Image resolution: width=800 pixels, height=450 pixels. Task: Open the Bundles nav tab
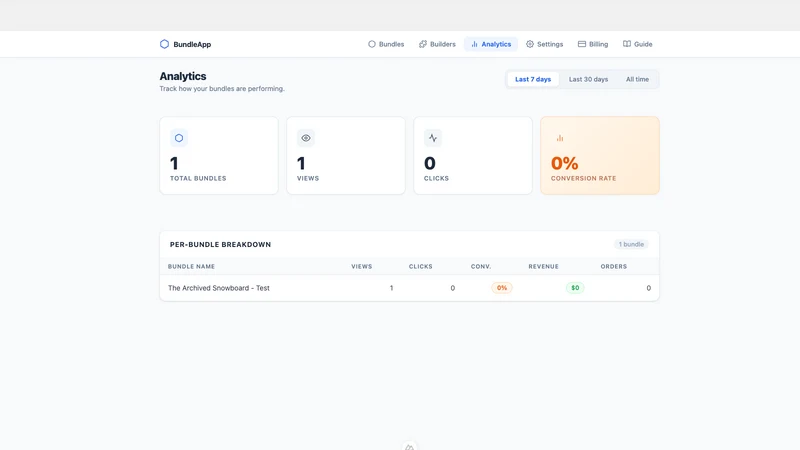[386, 44]
